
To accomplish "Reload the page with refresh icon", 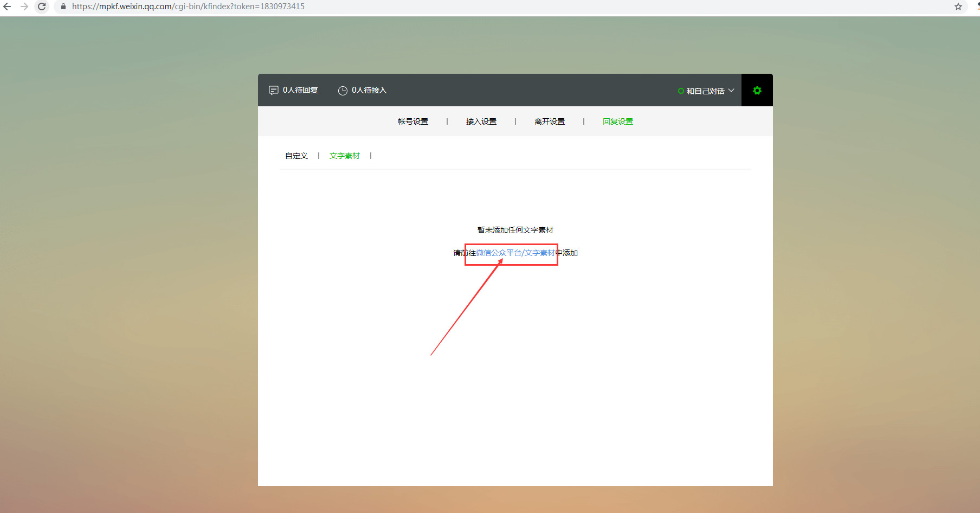I will [x=42, y=7].
